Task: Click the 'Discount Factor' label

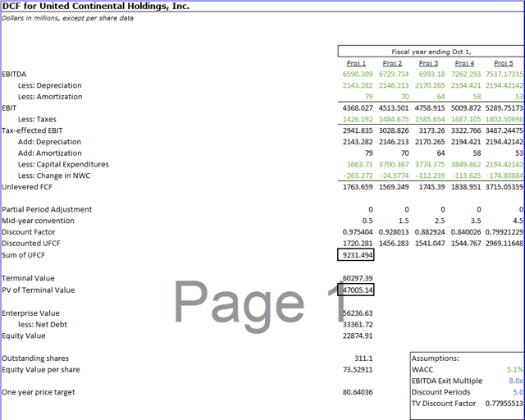Action: [x=29, y=232]
